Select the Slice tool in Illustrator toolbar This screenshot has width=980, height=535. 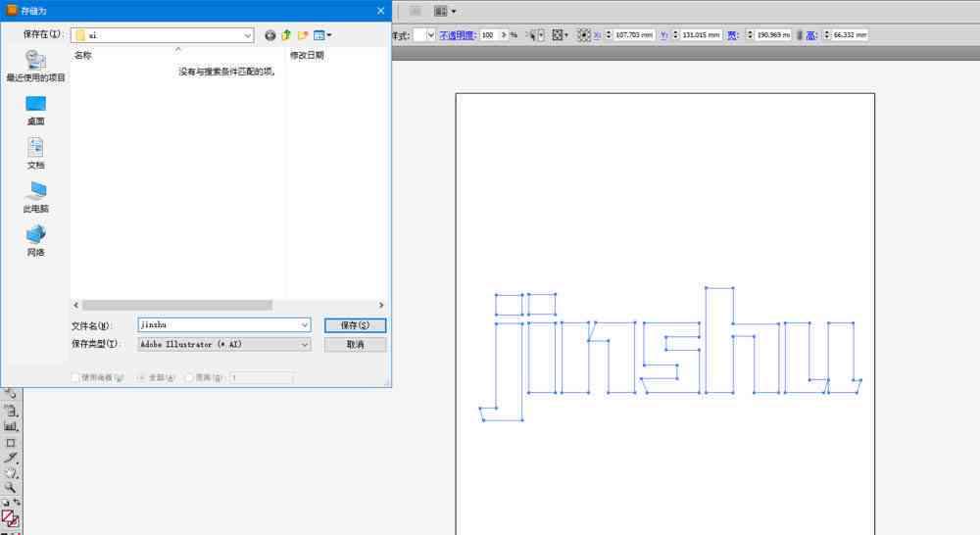coord(11,458)
